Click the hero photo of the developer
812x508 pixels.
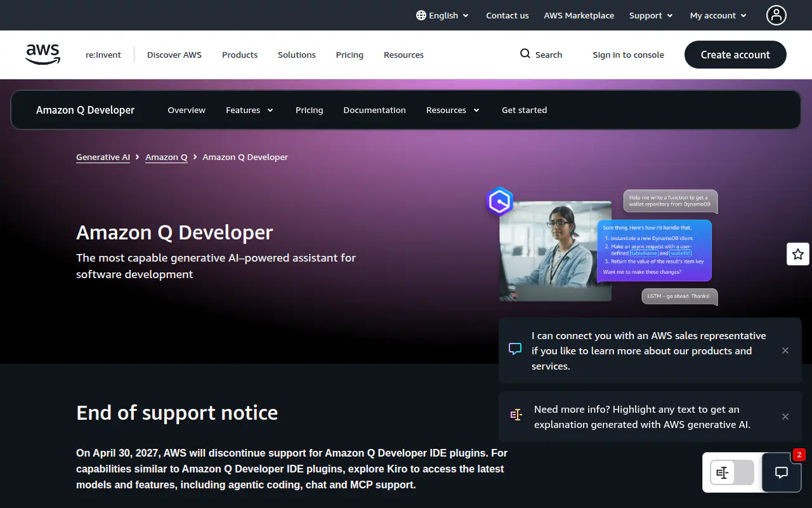(x=555, y=251)
